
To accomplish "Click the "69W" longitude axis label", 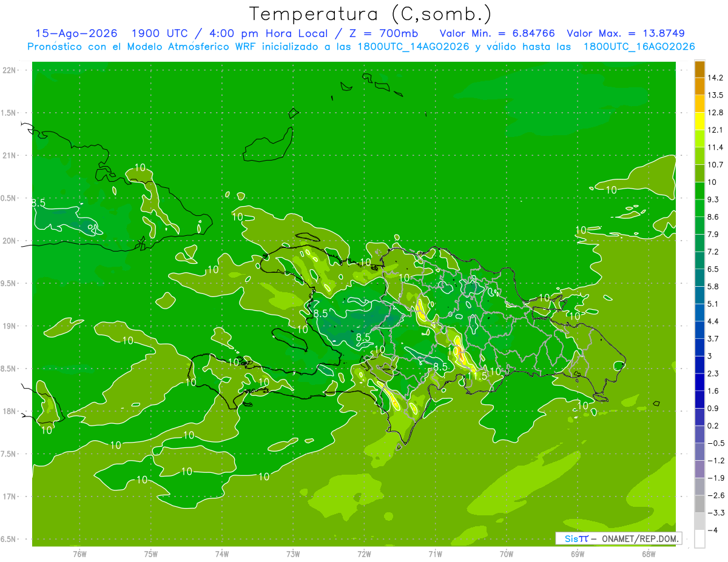I will tap(578, 554).
